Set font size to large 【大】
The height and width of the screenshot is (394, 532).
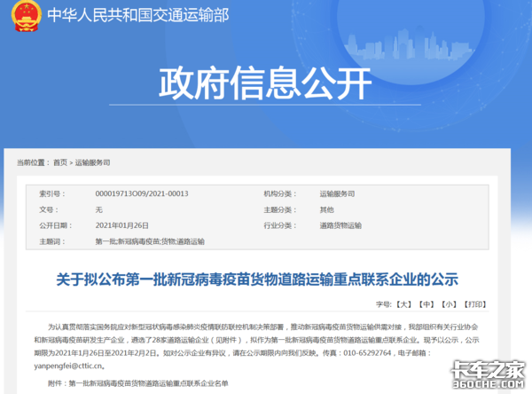403,303
